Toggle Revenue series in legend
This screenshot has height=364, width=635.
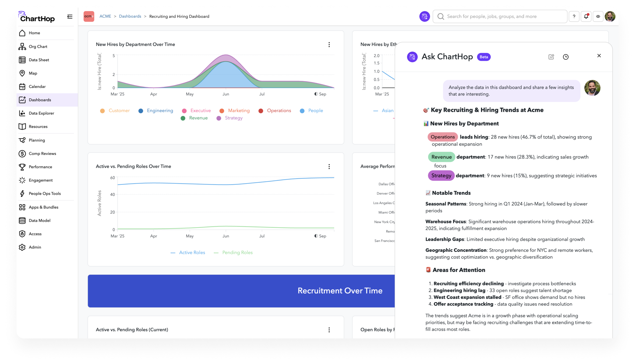pyautogui.click(x=194, y=118)
